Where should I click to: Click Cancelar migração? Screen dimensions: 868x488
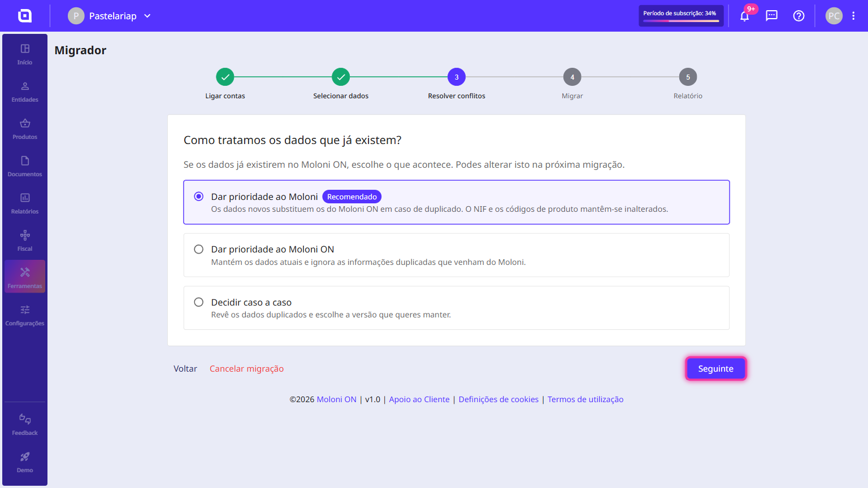(x=246, y=368)
